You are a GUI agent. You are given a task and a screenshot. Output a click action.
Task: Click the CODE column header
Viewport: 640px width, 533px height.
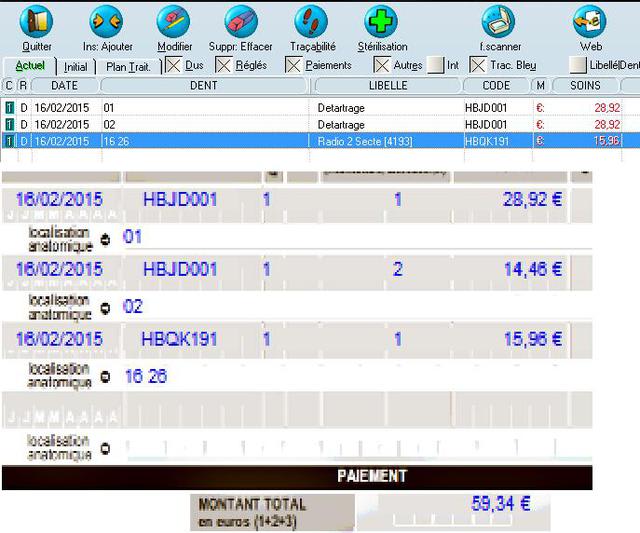pos(496,85)
